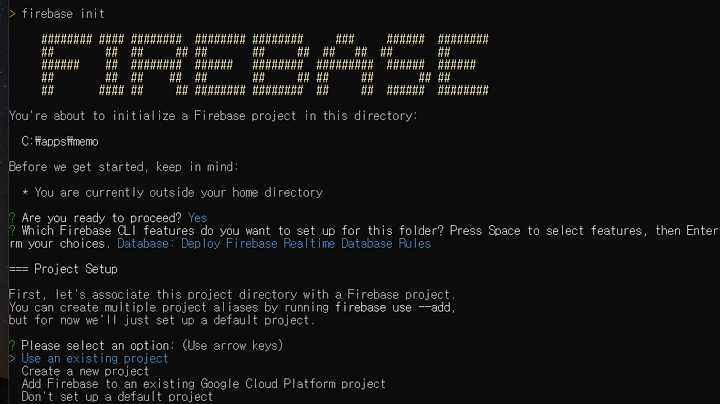This screenshot has height=404, width=720.
Task: Click the 'firebase use --add' command text
Action: click(x=394, y=307)
